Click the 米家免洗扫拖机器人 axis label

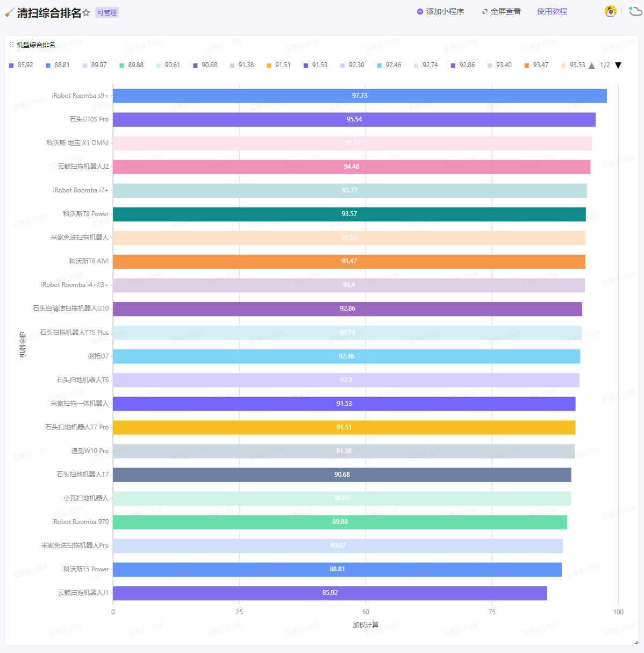(x=80, y=238)
